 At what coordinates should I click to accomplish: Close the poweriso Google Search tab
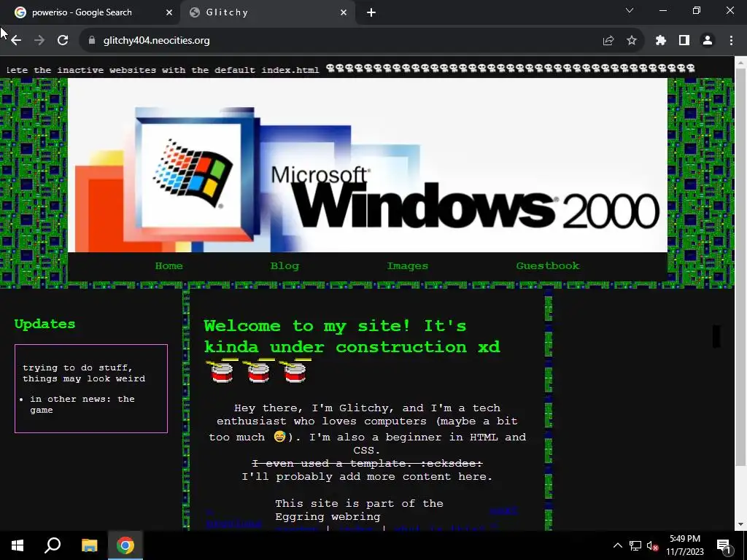(x=169, y=12)
